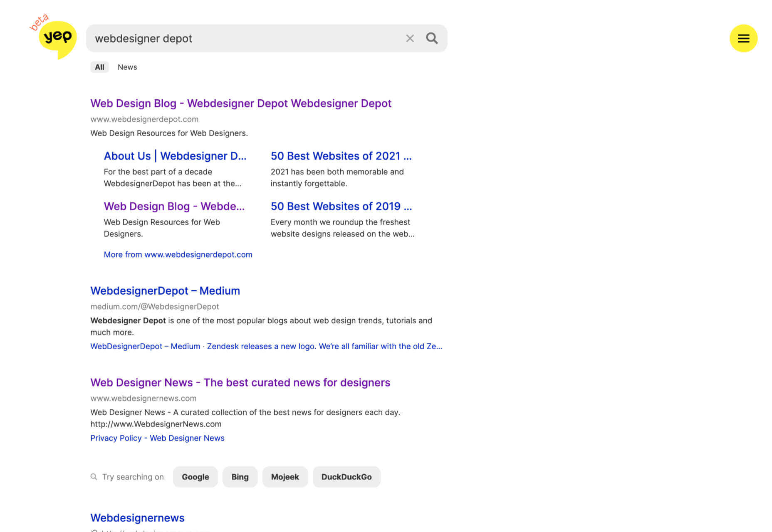Screen dimensions: 772x532
Task: Search this query on Google button
Action: 195,477
